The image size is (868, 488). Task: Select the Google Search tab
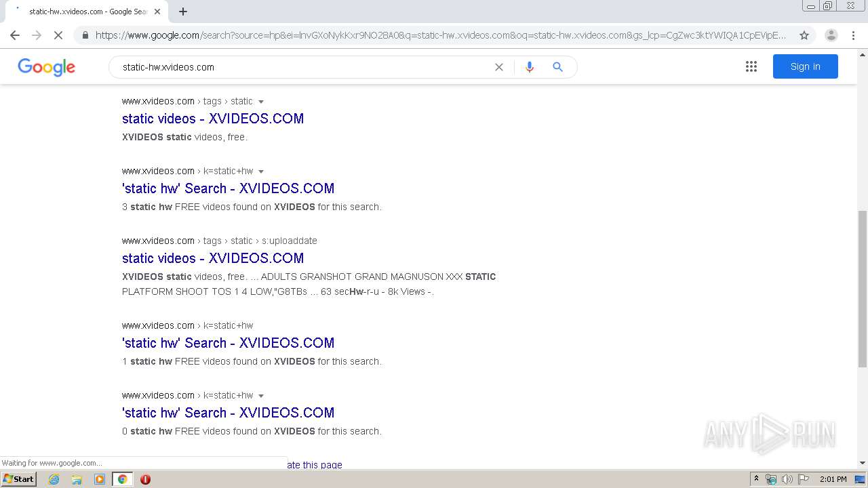pyautogui.click(x=87, y=12)
